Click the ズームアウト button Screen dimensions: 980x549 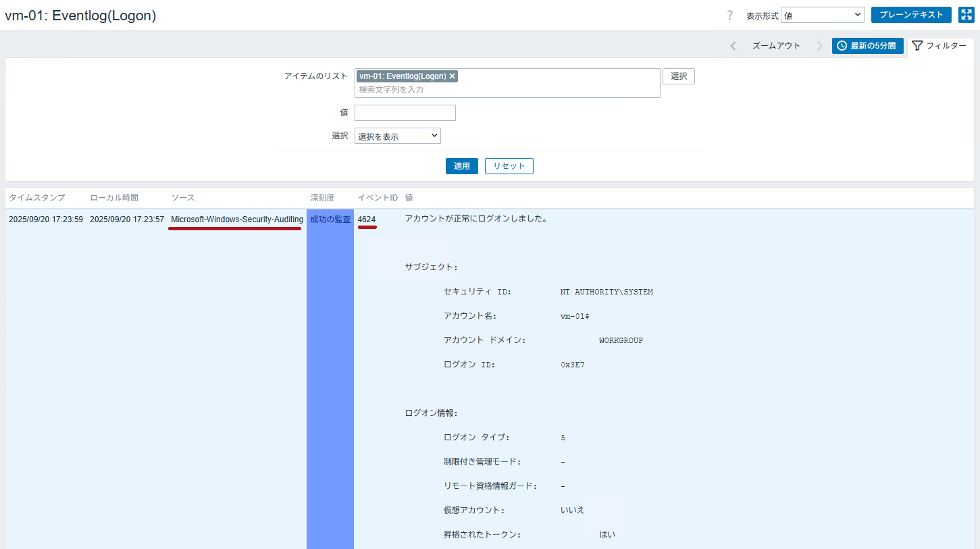pyautogui.click(x=776, y=46)
